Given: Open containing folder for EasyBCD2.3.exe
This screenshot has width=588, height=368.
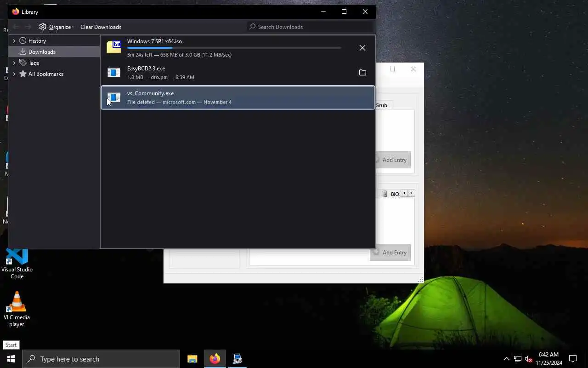Looking at the screenshot, I should [x=362, y=73].
